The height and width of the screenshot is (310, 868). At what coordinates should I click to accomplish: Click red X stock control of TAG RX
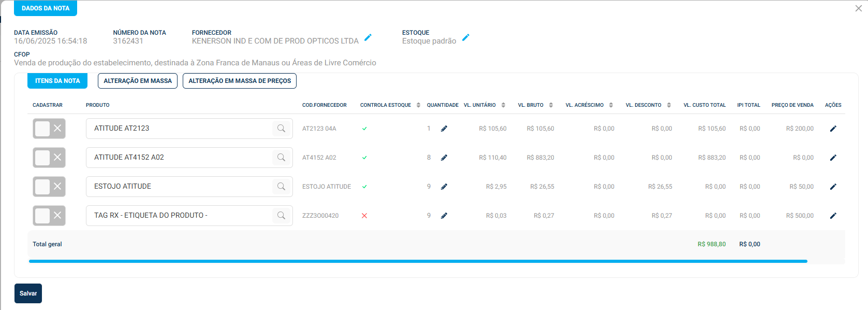364,216
